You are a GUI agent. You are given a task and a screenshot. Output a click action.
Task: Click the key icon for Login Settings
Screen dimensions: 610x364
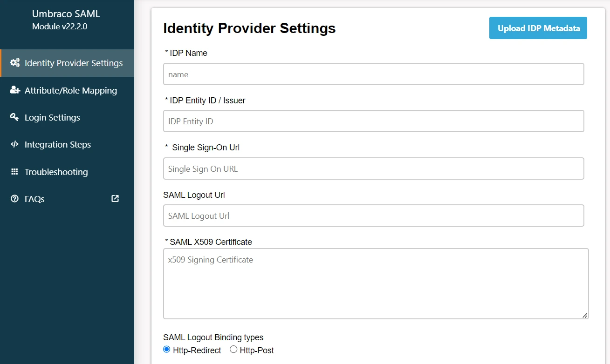(x=14, y=117)
